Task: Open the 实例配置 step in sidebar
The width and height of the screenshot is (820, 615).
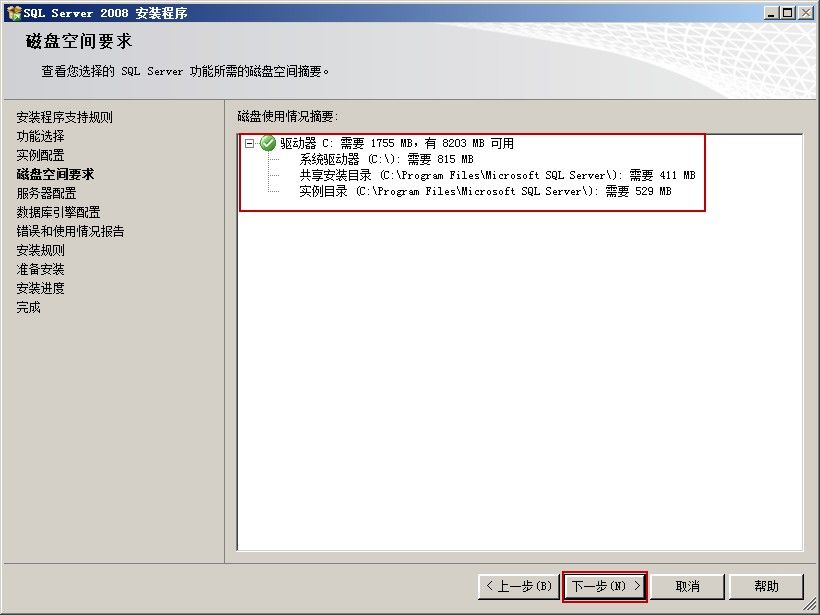Action: (x=40, y=155)
